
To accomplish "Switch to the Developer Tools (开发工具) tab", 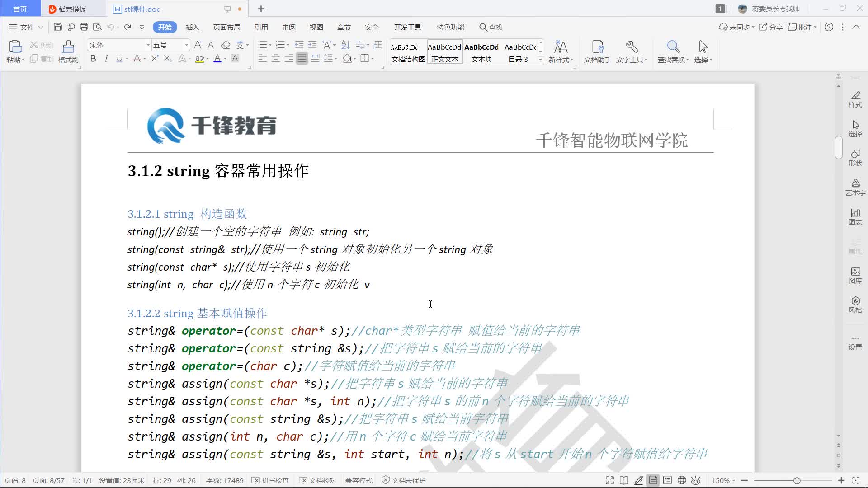I will coord(407,27).
